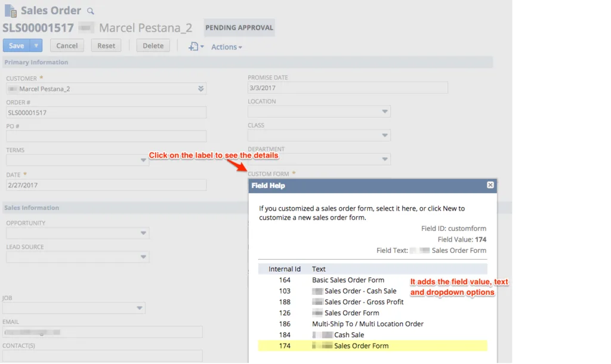Open the Opportunity dropdown

click(78, 233)
